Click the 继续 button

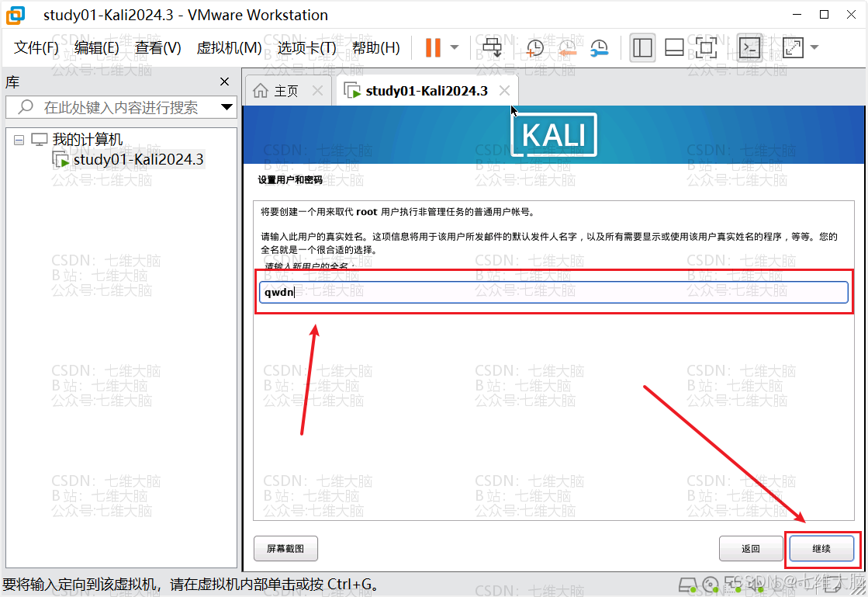821,548
